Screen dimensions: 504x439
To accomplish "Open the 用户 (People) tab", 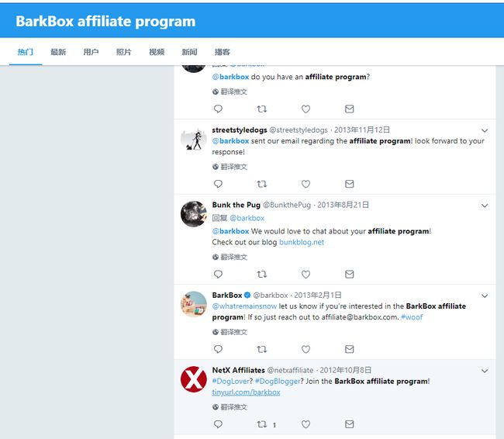I will pyautogui.click(x=91, y=52).
